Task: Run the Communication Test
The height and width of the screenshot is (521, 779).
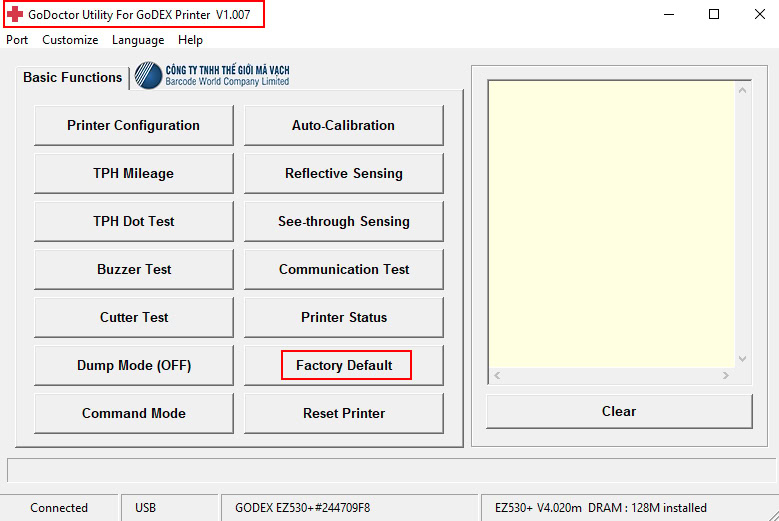Action: 343,269
